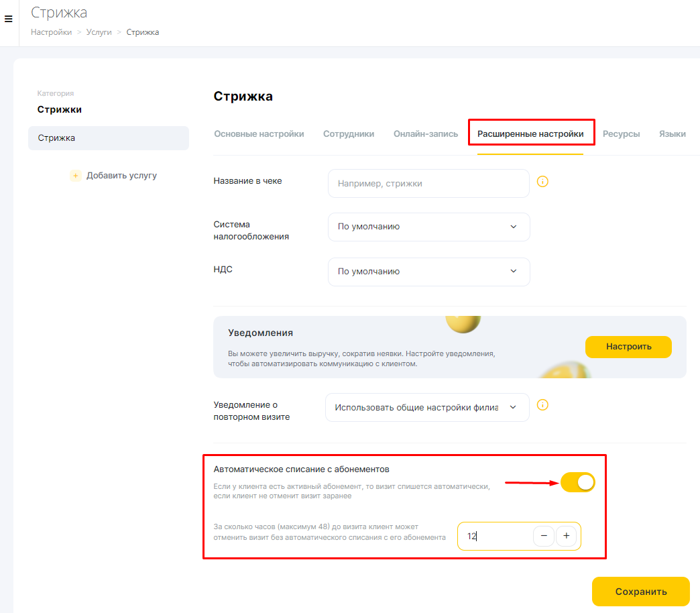Open repeat visit notification dropdown
The image size is (700, 613).
[427, 407]
